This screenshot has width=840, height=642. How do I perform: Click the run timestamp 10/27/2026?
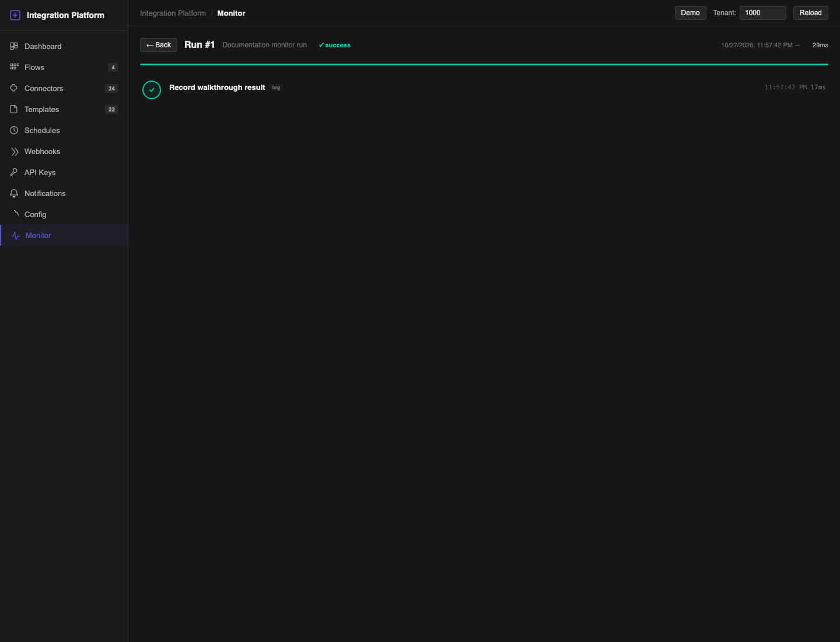[761, 45]
